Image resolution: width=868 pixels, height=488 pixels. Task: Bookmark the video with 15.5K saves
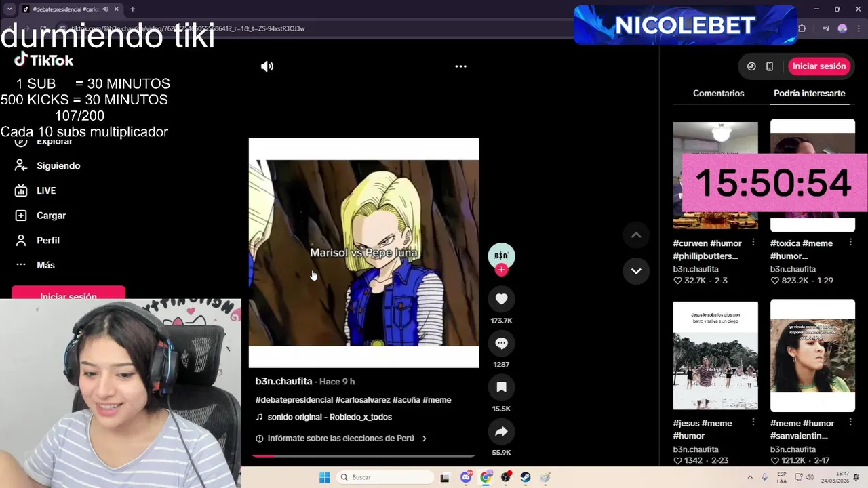click(501, 387)
